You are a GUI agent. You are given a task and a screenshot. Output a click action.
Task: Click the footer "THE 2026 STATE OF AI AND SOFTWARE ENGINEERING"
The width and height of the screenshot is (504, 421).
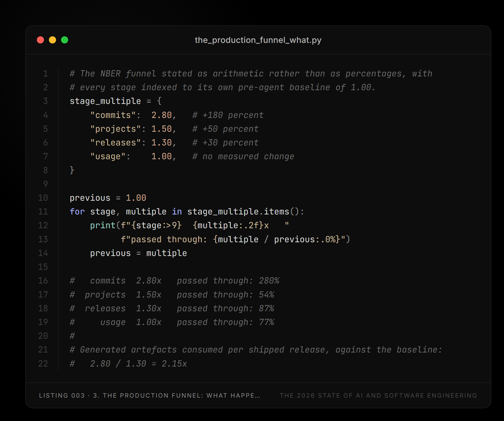378,395
